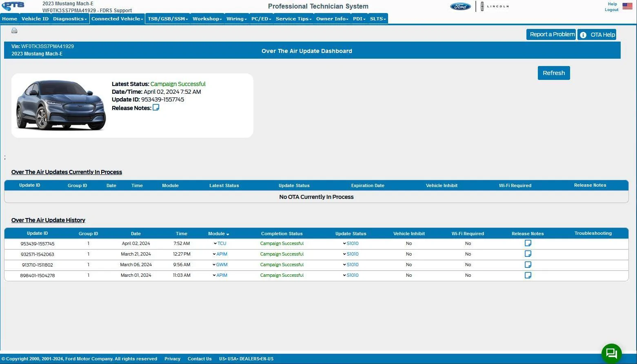Click the US flag language icon
This screenshot has height=364, width=637.
tap(627, 6)
